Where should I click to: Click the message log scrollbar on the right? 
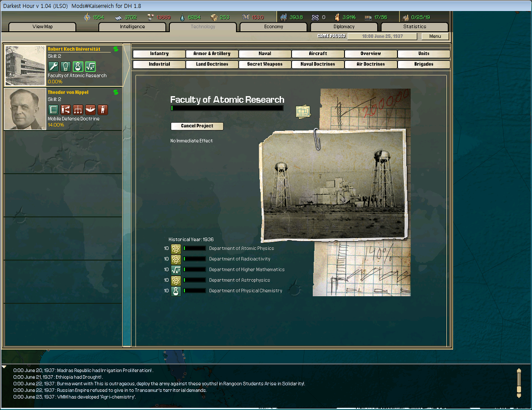[518, 383]
